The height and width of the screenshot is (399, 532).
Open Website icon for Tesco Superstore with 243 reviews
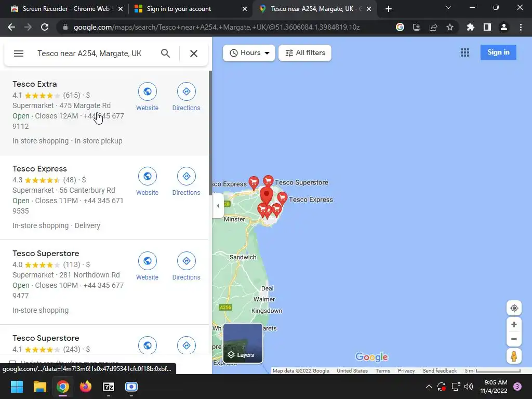point(147,345)
